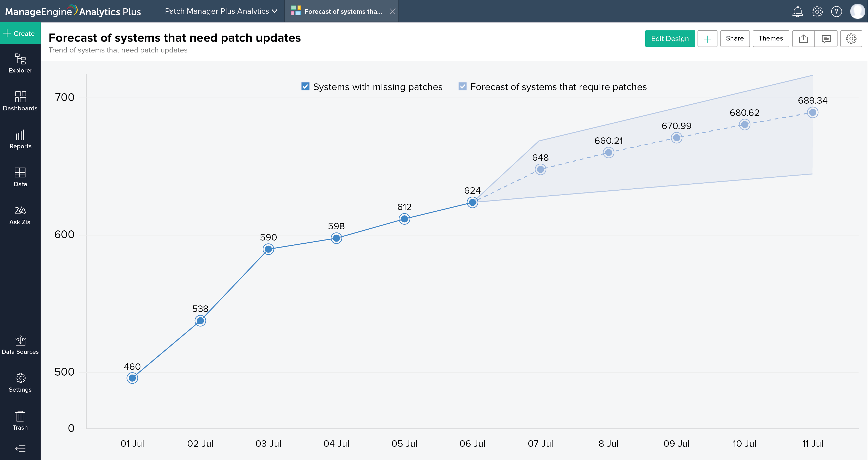
Task: Click the green Create button
Action: coord(20,34)
